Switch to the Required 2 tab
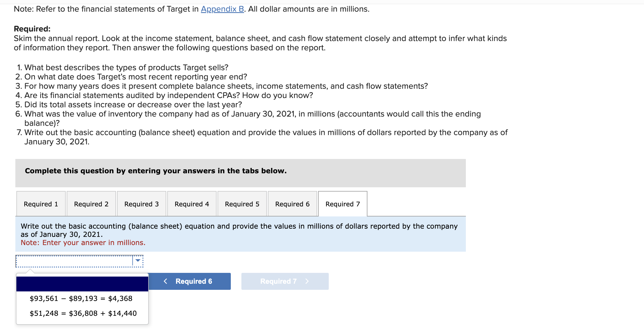This screenshot has height=333, width=644. 91,204
